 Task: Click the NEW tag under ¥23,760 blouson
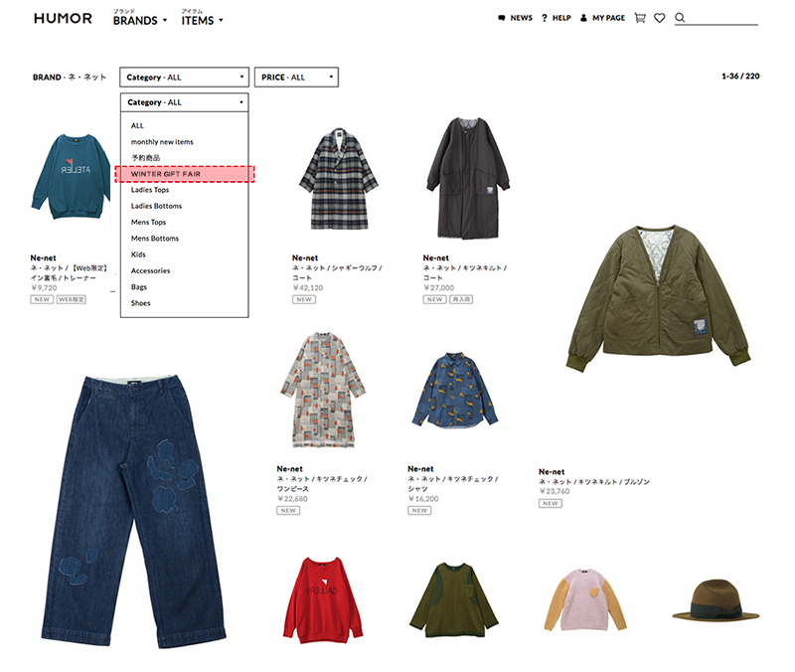(x=551, y=504)
